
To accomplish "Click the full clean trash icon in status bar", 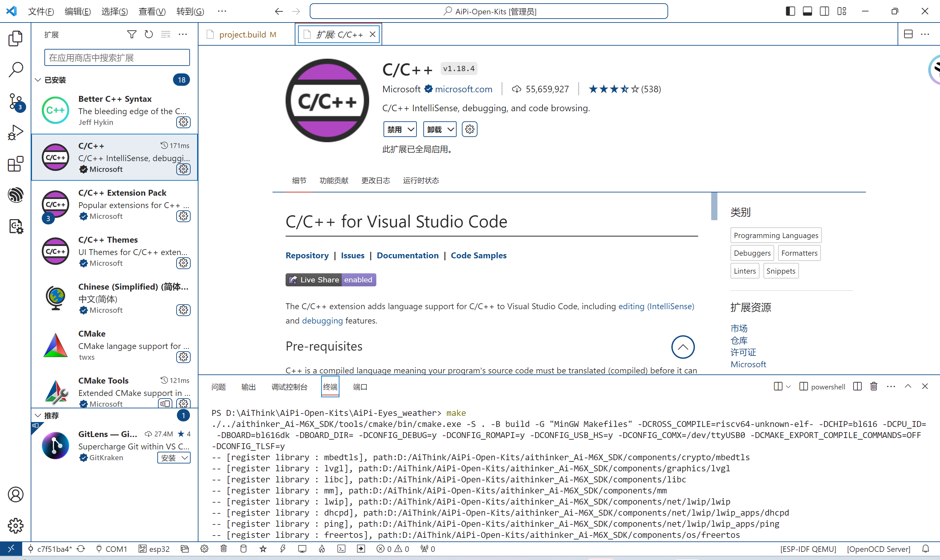I will 224,549.
